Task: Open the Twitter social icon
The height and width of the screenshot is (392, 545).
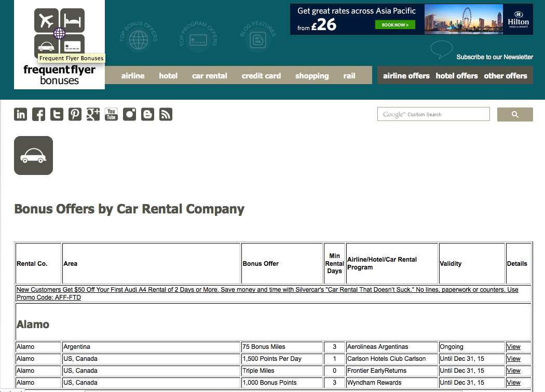Action: pos(57,114)
